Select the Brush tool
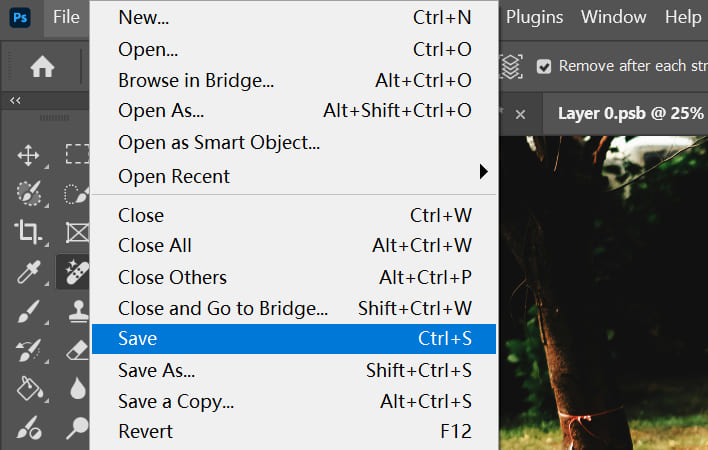Screen dimensions: 708x450 [x=29, y=311]
